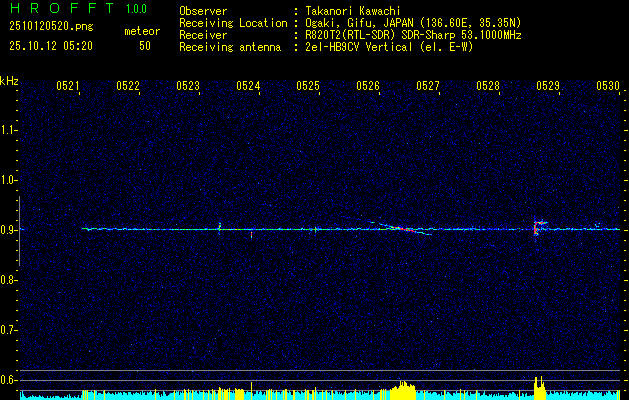This screenshot has height=400, width=629.
Task: Click the 0529 time marker
Action: [548, 86]
